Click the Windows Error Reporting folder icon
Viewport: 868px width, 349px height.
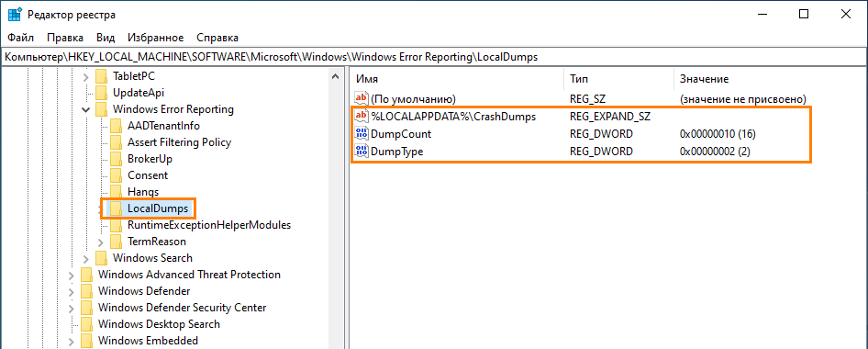click(x=101, y=109)
